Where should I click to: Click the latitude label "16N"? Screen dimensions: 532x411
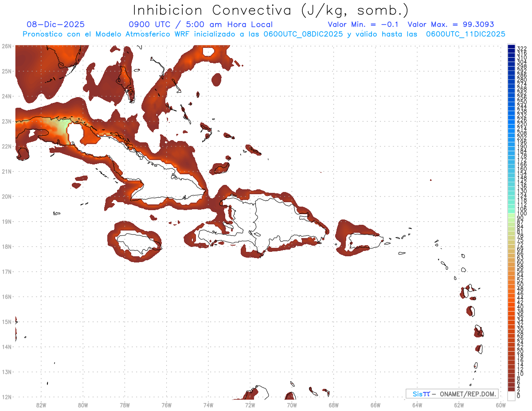pyautogui.click(x=6, y=297)
